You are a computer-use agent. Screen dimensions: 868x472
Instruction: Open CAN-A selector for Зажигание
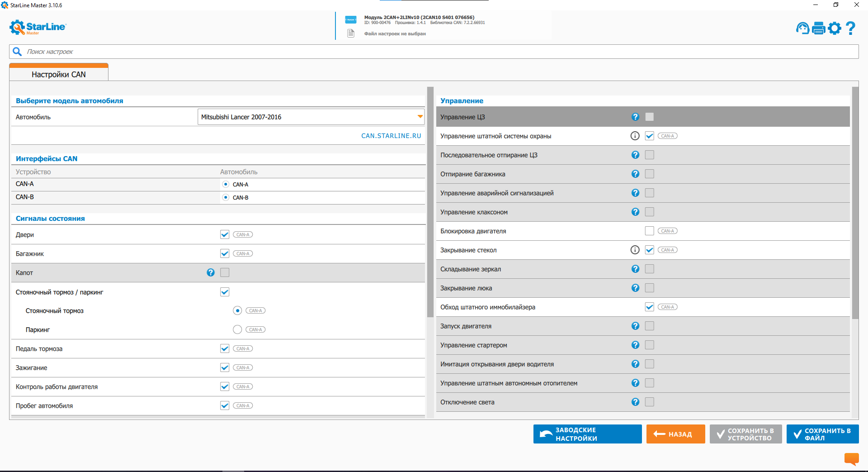point(243,367)
